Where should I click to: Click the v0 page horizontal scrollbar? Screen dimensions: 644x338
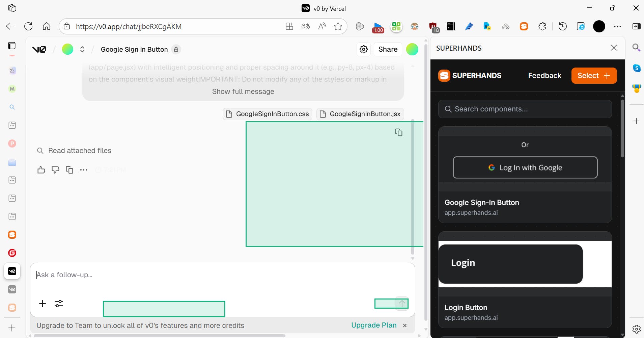[x=159, y=336]
